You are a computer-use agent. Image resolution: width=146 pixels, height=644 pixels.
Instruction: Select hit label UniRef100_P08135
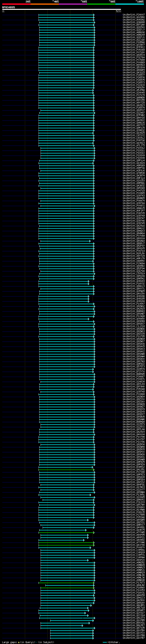134,512
